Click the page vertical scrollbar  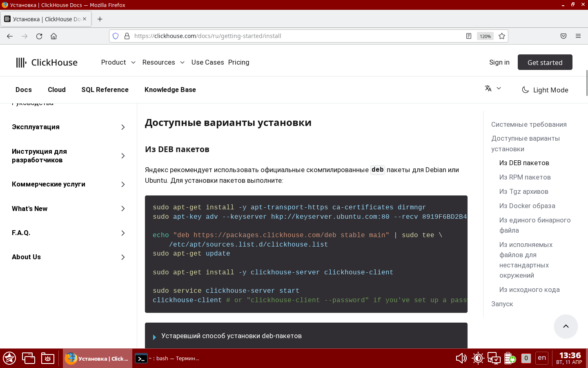pyautogui.click(x=587, y=83)
